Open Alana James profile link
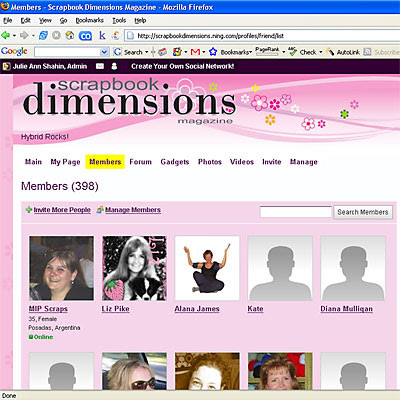This screenshot has height=400, width=400. pyautogui.click(x=197, y=309)
